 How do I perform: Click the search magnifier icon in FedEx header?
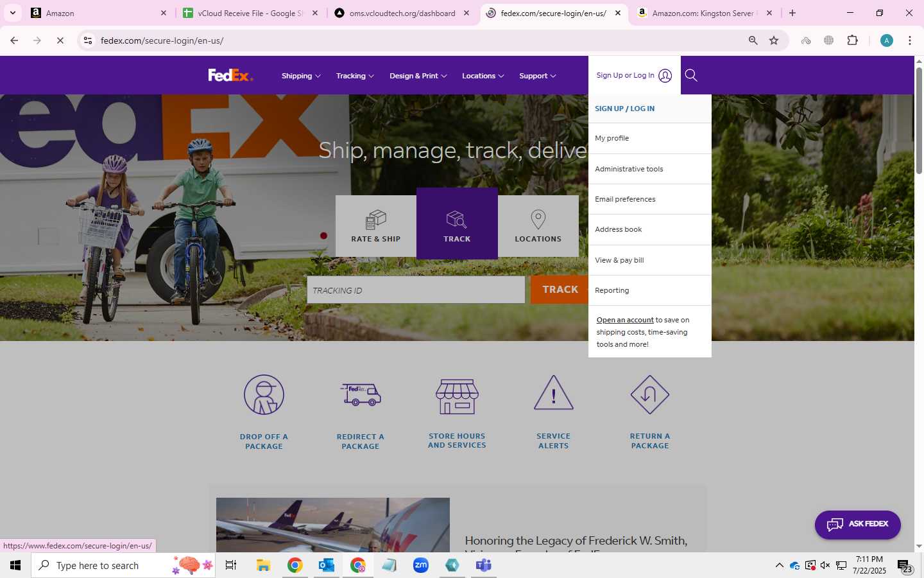point(691,75)
